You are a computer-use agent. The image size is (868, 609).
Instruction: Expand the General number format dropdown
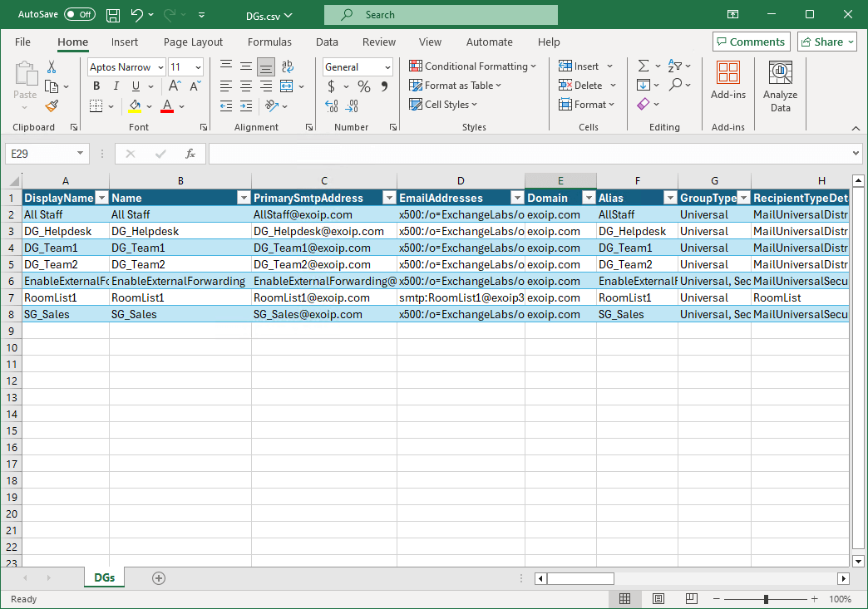(x=387, y=67)
